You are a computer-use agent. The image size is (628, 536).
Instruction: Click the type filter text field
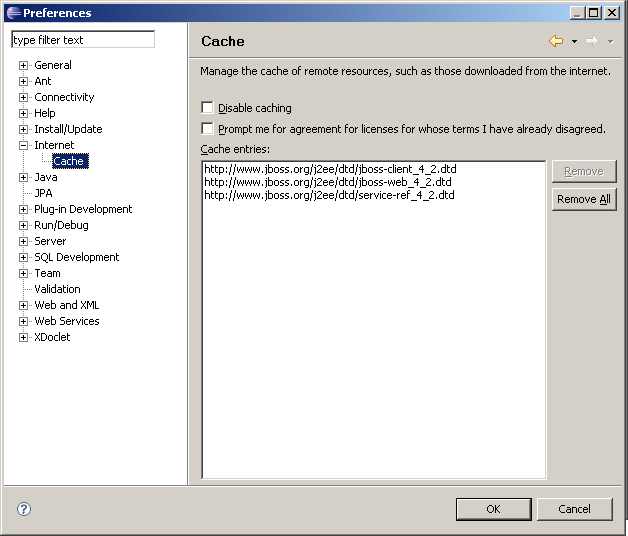(x=83, y=40)
